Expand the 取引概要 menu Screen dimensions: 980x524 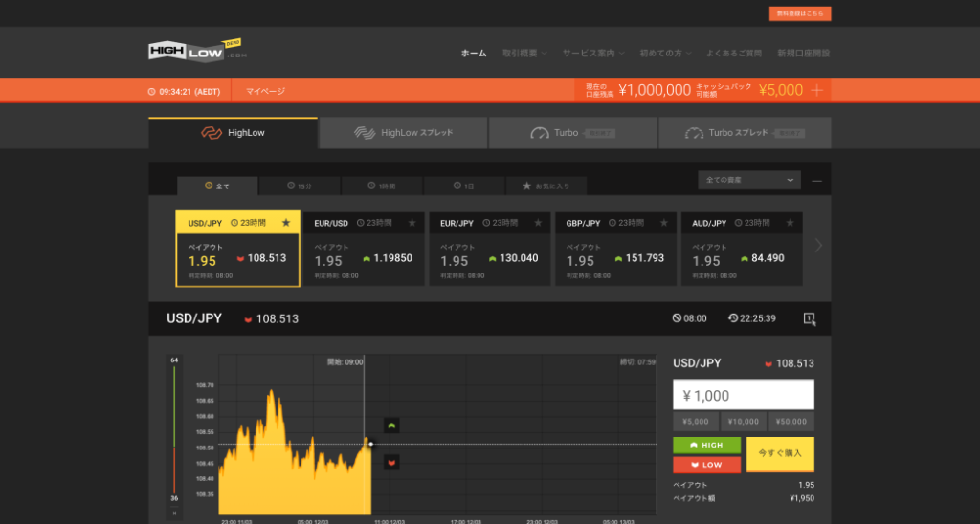tap(524, 54)
